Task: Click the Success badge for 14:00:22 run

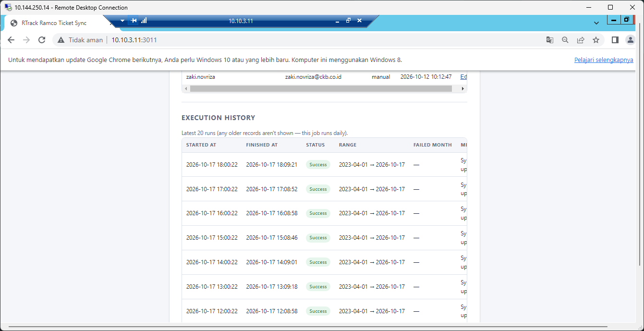Action: 318,262
